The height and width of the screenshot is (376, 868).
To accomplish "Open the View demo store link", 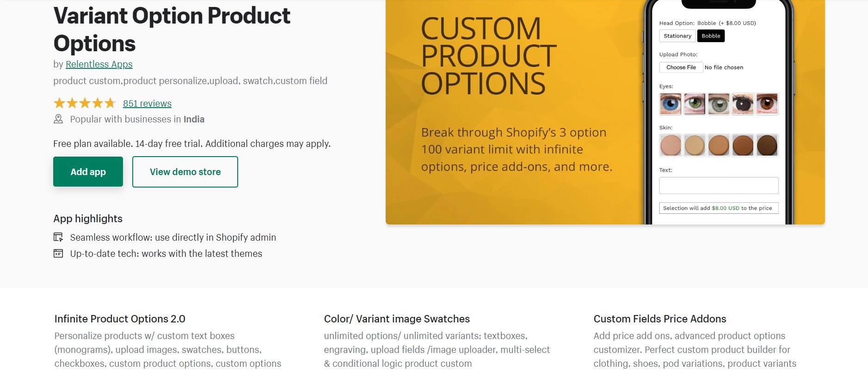I will [x=185, y=172].
